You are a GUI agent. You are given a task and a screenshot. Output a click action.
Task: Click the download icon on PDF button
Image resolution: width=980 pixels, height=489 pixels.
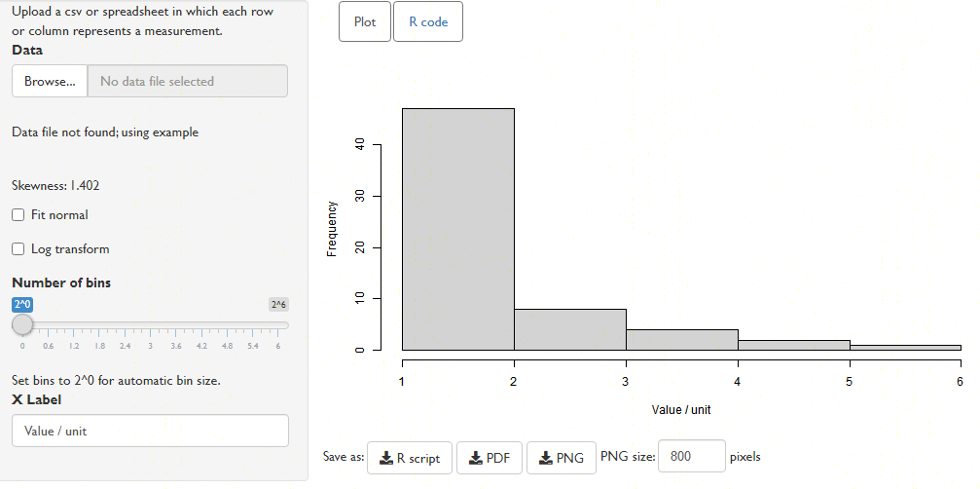point(476,459)
